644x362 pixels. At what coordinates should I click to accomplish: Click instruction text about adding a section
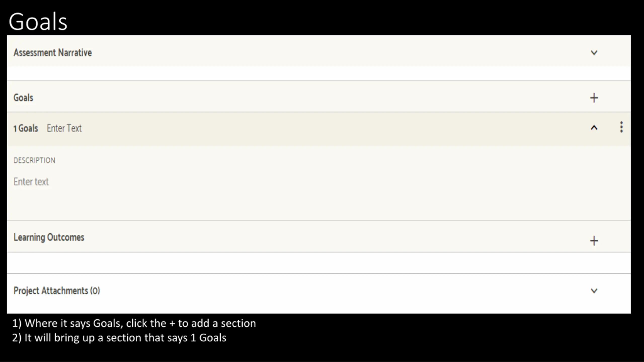[134, 323]
